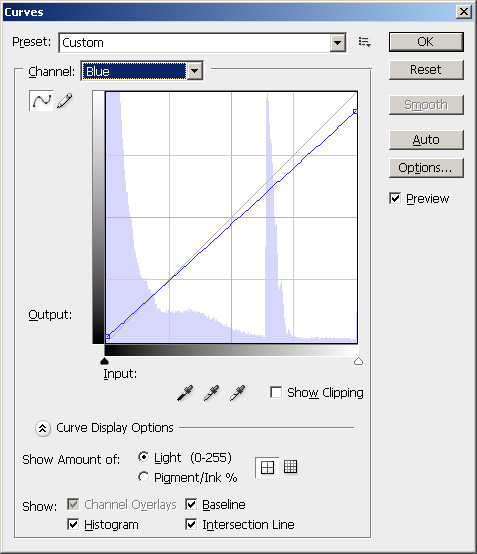This screenshot has height=554, width=477.
Task: Choose the detailed grid icon
Action: 290,467
